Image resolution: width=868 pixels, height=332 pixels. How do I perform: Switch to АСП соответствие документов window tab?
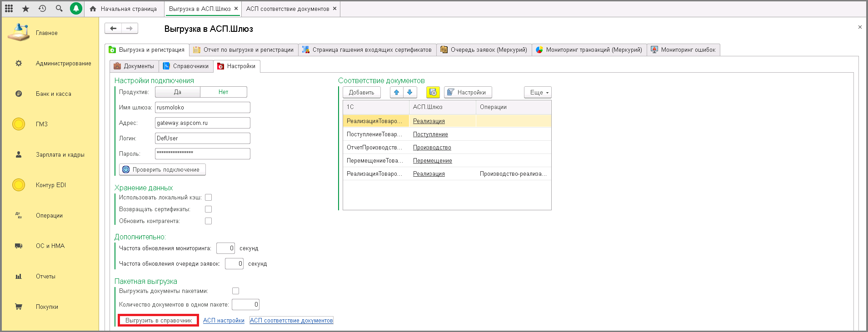(288, 9)
